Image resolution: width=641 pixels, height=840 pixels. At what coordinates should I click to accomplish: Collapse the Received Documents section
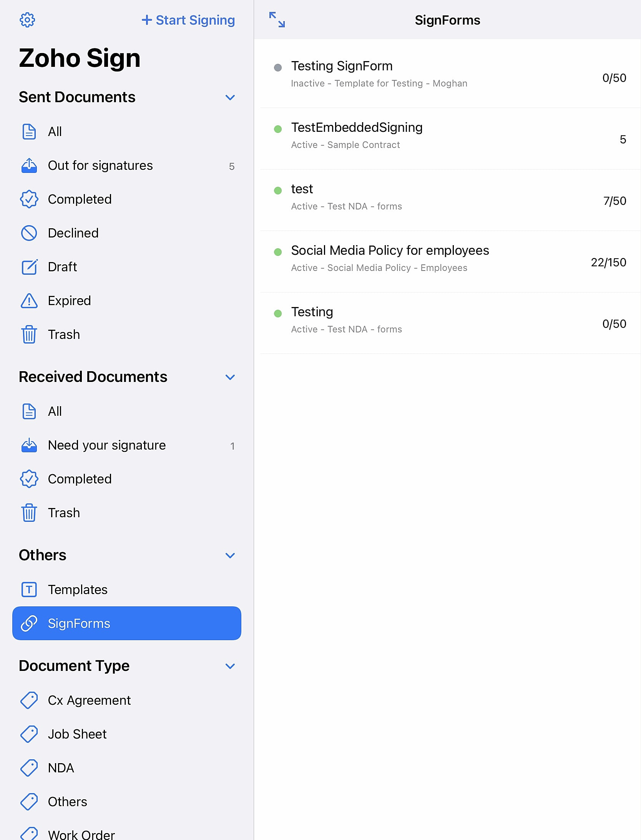[230, 377]
